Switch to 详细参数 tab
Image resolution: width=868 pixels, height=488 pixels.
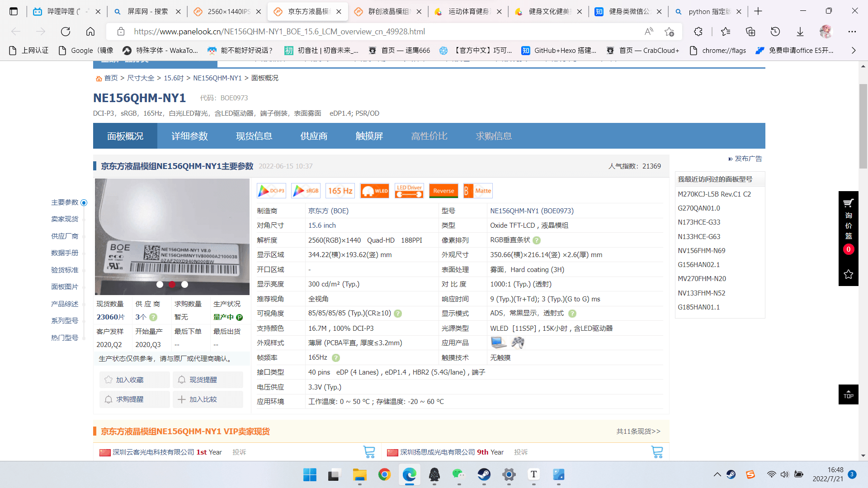(189, 136)
